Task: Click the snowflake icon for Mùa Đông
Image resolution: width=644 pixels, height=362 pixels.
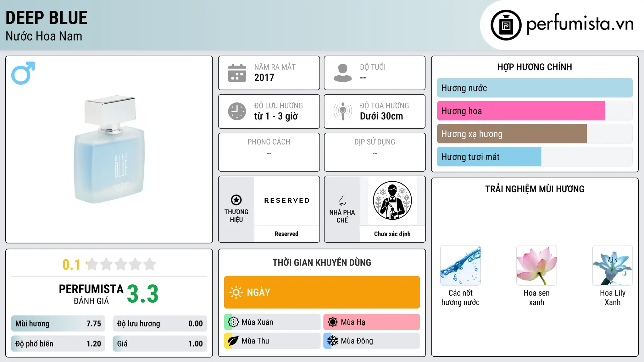Action: (333, 341)
